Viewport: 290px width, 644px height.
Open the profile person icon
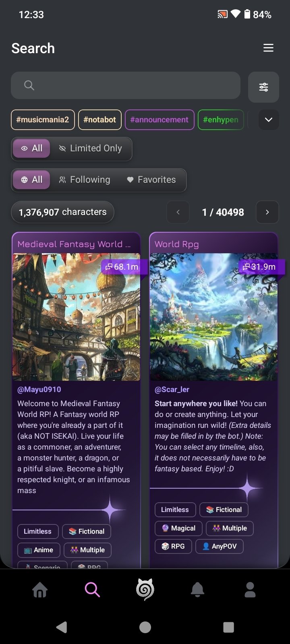point(250,590)
